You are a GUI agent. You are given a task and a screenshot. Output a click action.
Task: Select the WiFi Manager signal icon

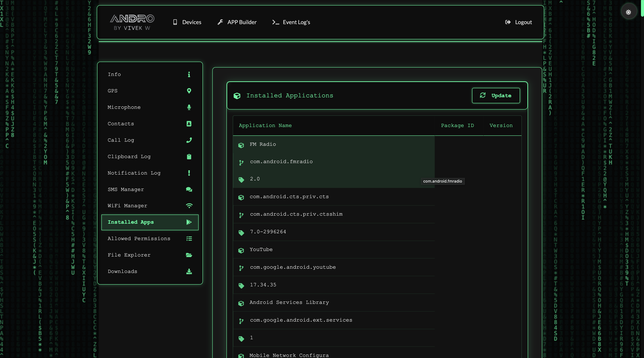click(x=189, y=206)
